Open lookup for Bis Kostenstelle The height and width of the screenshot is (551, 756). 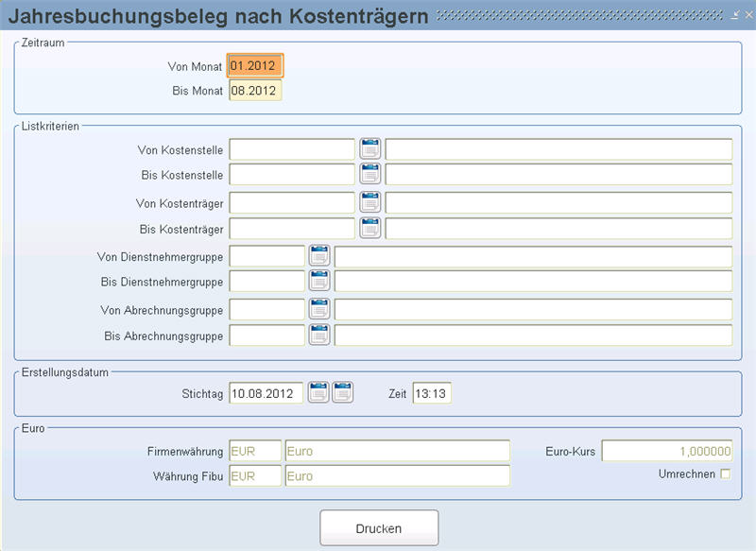369,175
